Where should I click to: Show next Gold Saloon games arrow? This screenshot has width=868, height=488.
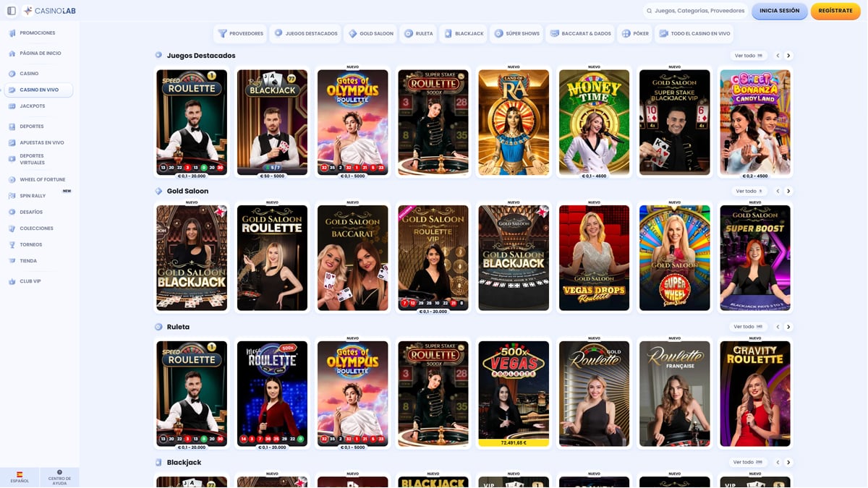[788, 192]
